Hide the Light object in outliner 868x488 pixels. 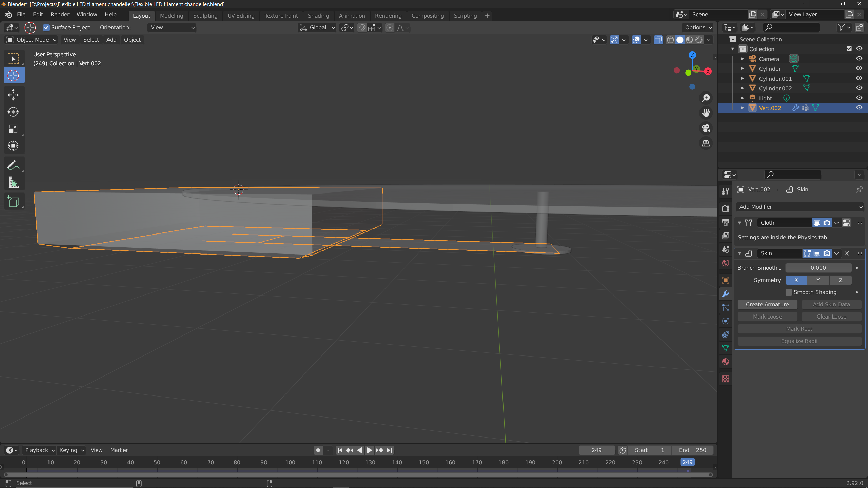859,98
